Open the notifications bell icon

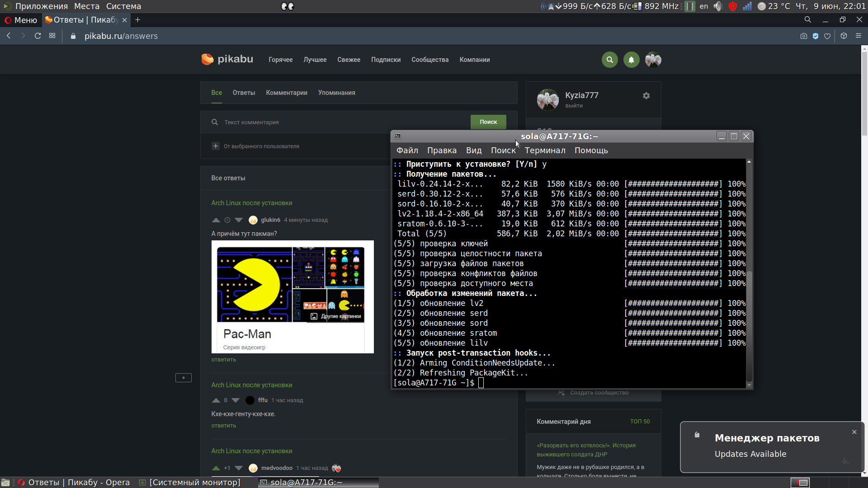631,60
